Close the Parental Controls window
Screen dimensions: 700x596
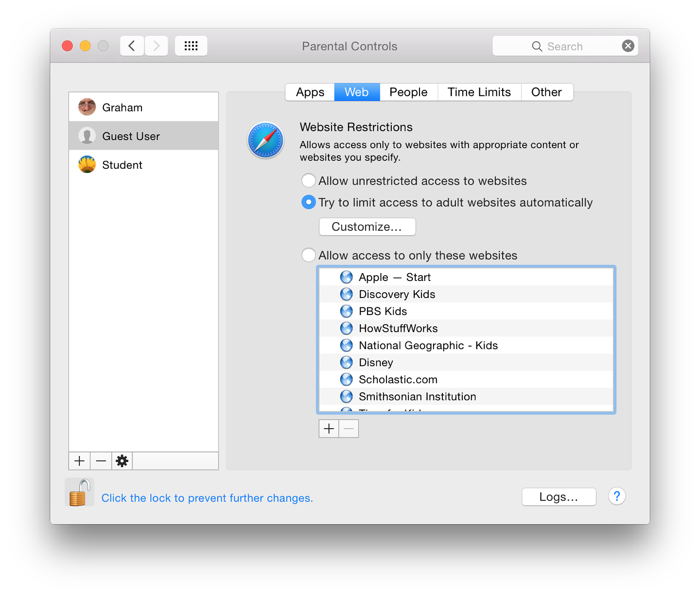pyautogui.click(x=68, y=46)
